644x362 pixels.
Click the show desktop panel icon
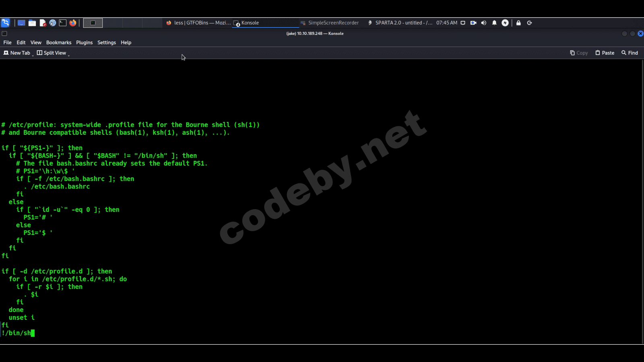[x=21, y=23]
